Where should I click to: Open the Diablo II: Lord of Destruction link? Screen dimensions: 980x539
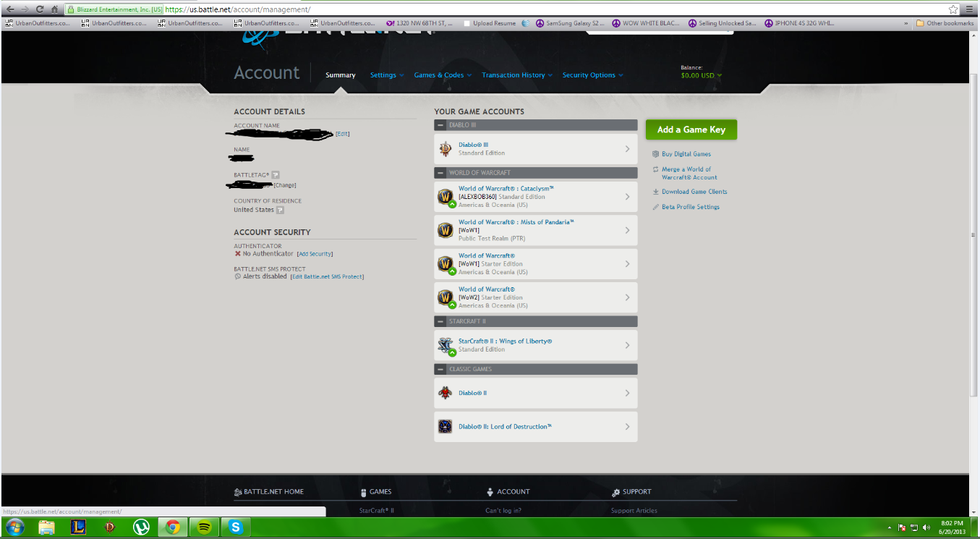tap(505, 427)
